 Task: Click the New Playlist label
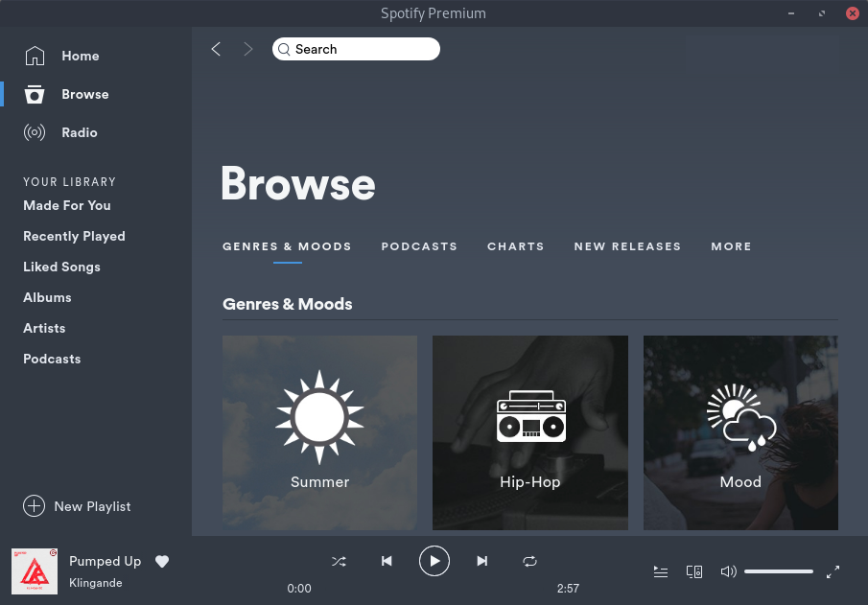(x=92, y=506)
